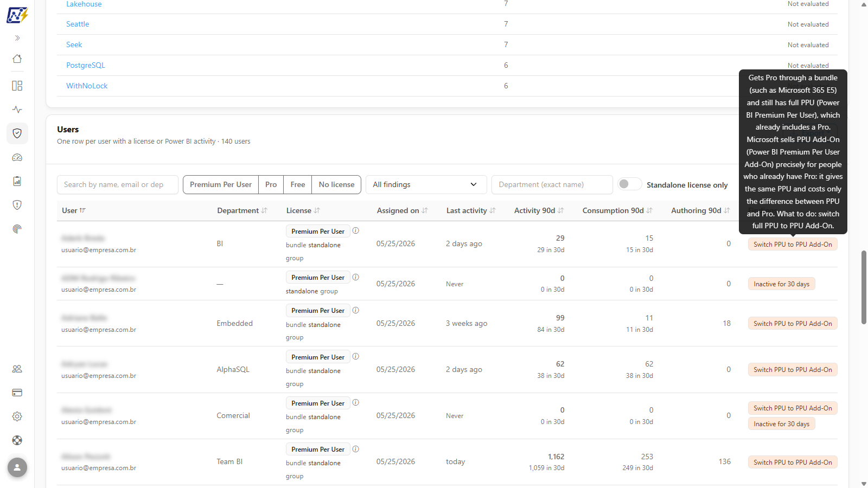The width and height of the screenshot is (868, 488).
Task: Open the shield alert icon in sidebar
Action: pos(17,205)
